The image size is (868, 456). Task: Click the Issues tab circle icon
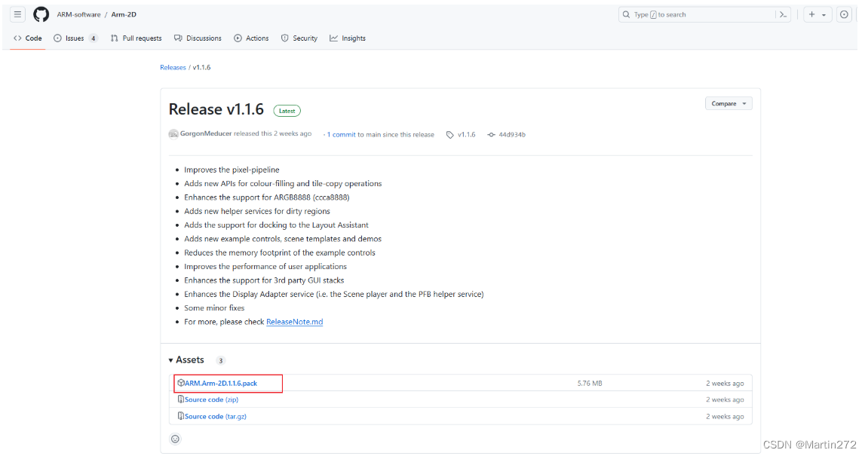click(57, 38)
